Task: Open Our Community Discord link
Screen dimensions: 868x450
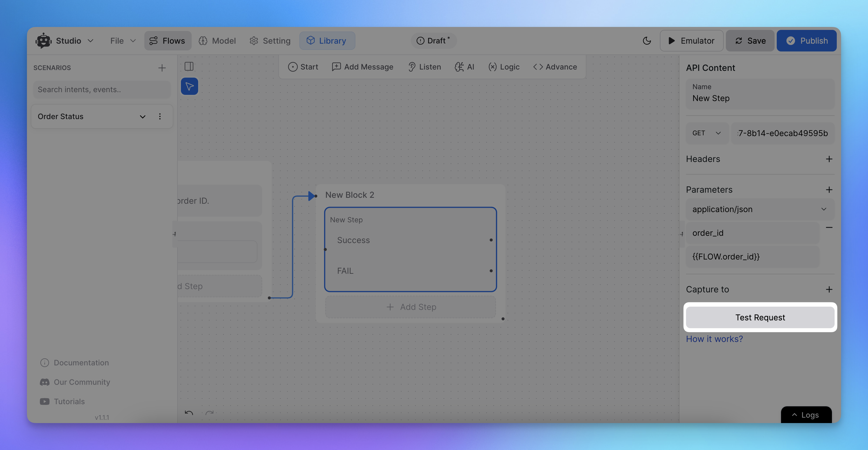Action: [x=75, y=382]
